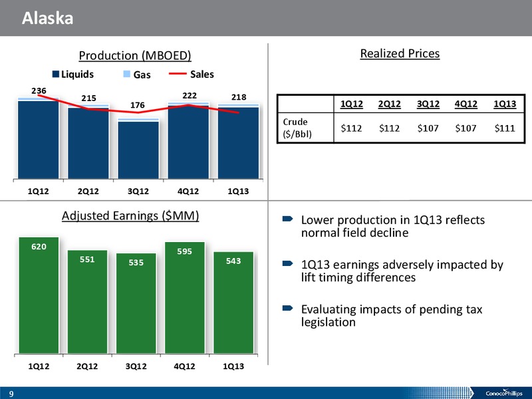Viewport: 532px width, 399px height.
Task: Click the 2Q12 axis label on production chart
Action: pos(88,192)
